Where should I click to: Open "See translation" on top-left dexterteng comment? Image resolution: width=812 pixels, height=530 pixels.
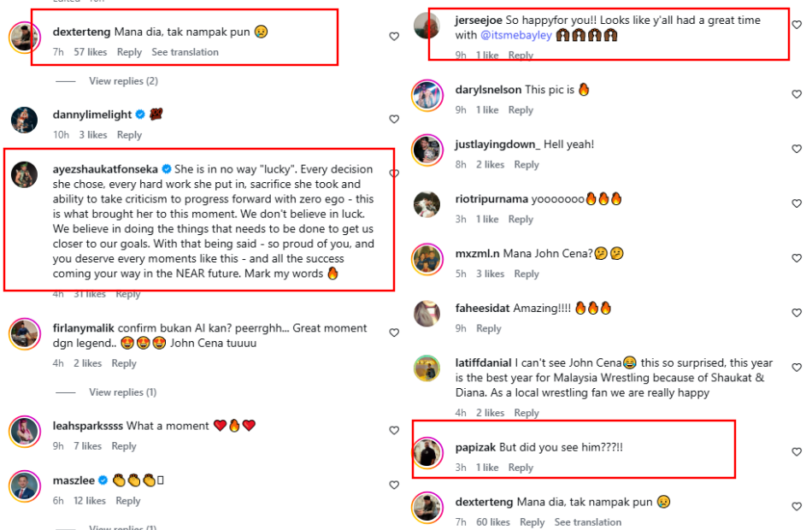(x=185, y=52)
